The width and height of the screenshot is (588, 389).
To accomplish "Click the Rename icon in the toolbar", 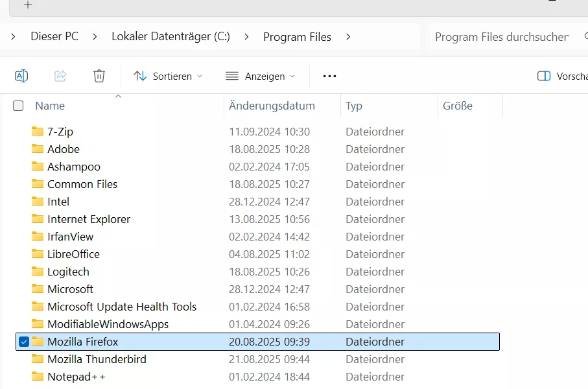I will [21, 76].
